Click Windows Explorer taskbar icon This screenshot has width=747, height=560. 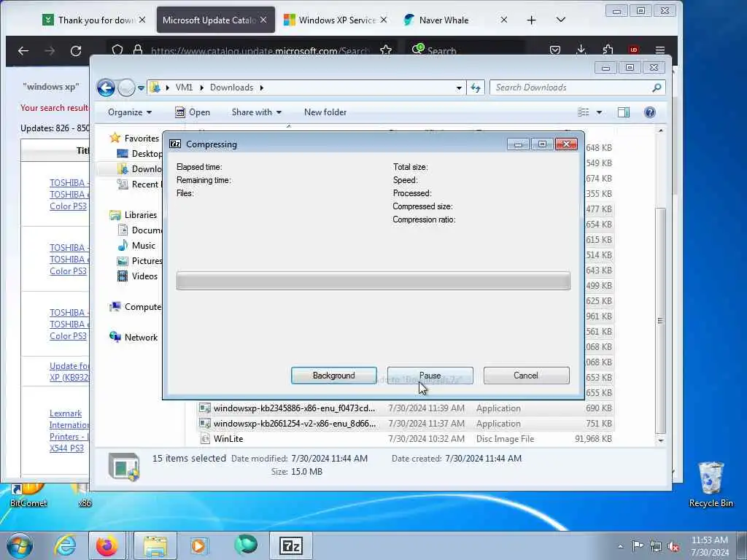(x=155, y=545)
